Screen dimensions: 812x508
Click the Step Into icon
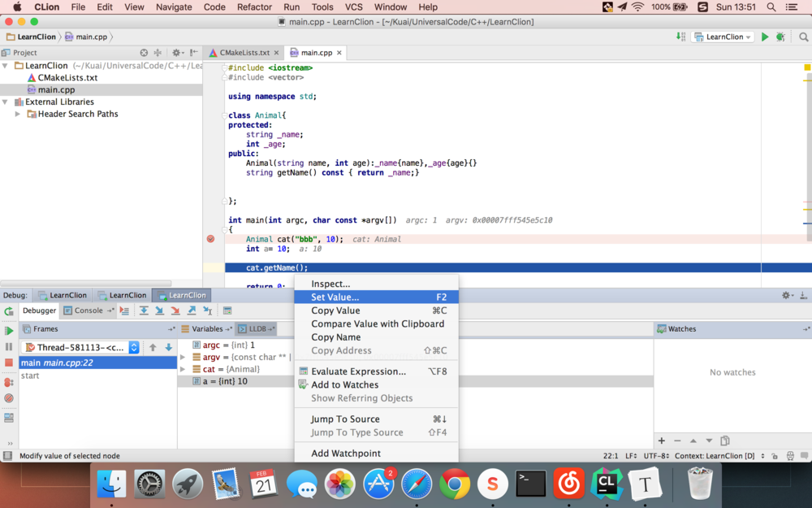tap(159, 310)
